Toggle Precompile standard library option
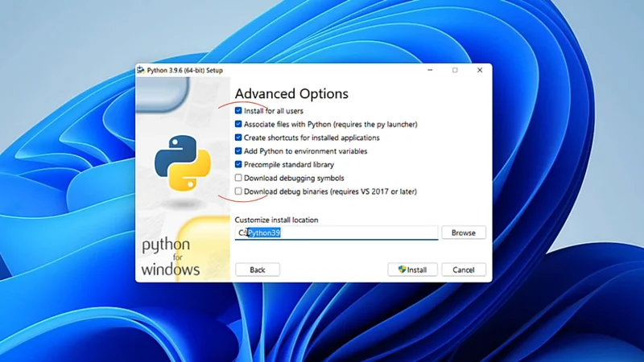644x362 pixels. coord(238,165)
